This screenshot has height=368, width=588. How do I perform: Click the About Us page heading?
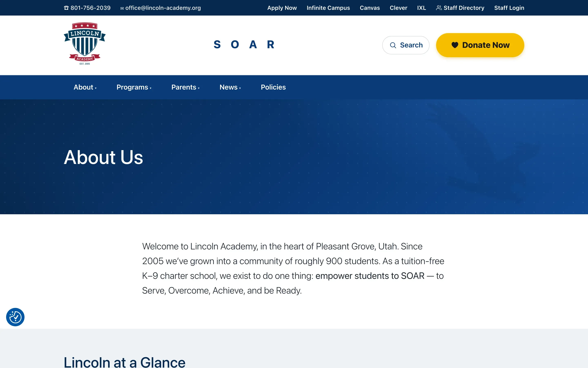103,157
